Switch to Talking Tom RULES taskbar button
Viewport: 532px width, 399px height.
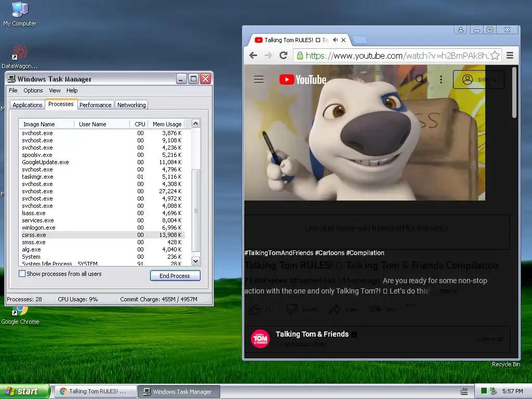pos(96,392)
